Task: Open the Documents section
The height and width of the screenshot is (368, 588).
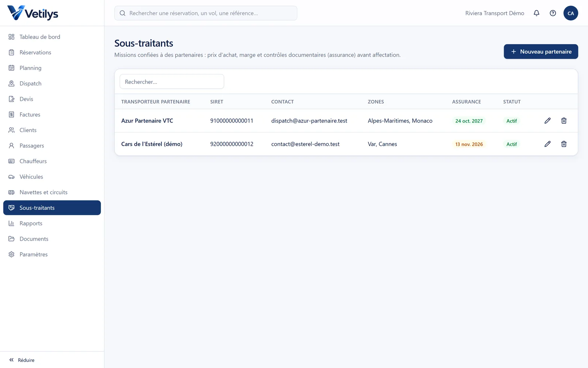Action: coord(52,239)
